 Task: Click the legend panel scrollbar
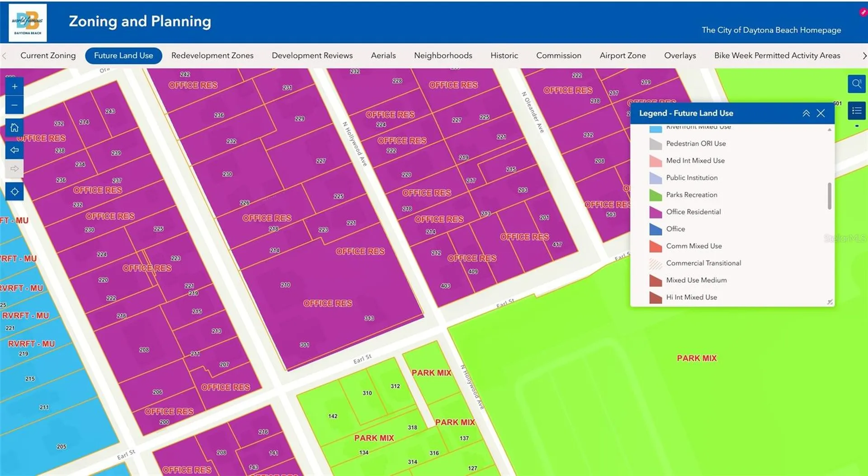[829, 196]
